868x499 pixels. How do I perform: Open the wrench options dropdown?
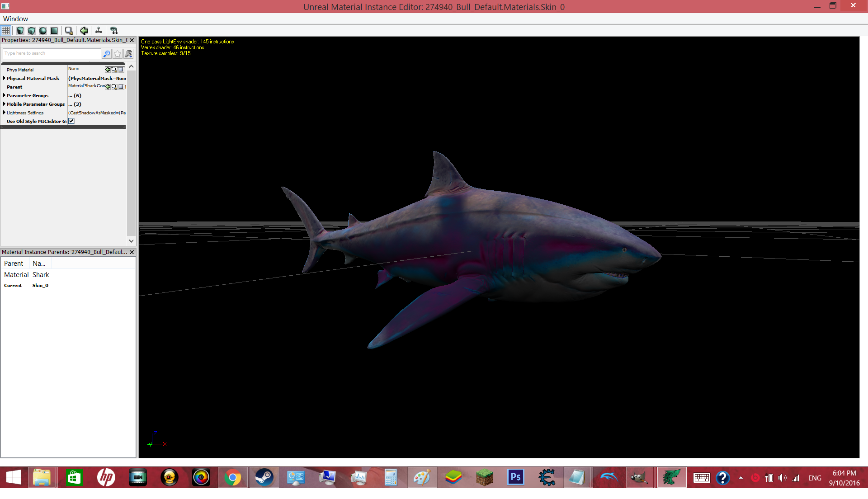pos(128,54)
